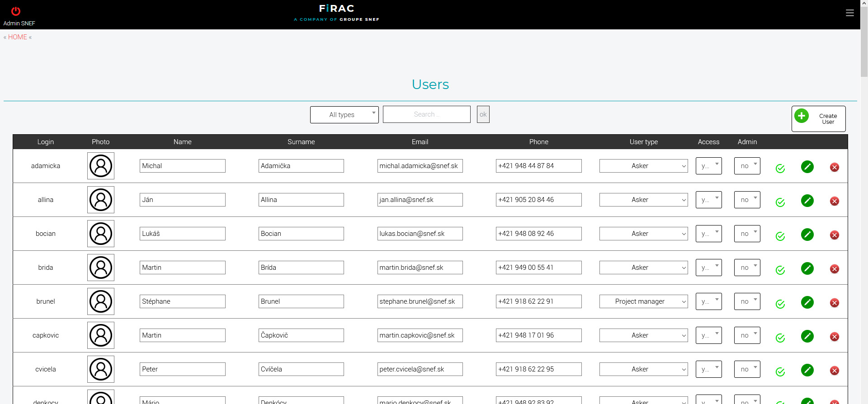The image size is (868, 404).
Task: Click green checkmark icon for bocian row
Action: 780,236
